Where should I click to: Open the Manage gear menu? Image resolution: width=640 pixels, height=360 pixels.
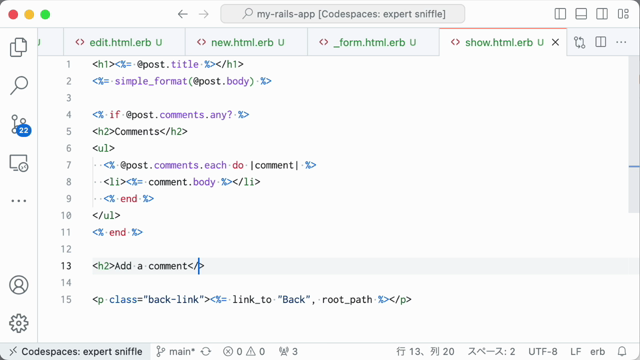click(x=18, y=323)
